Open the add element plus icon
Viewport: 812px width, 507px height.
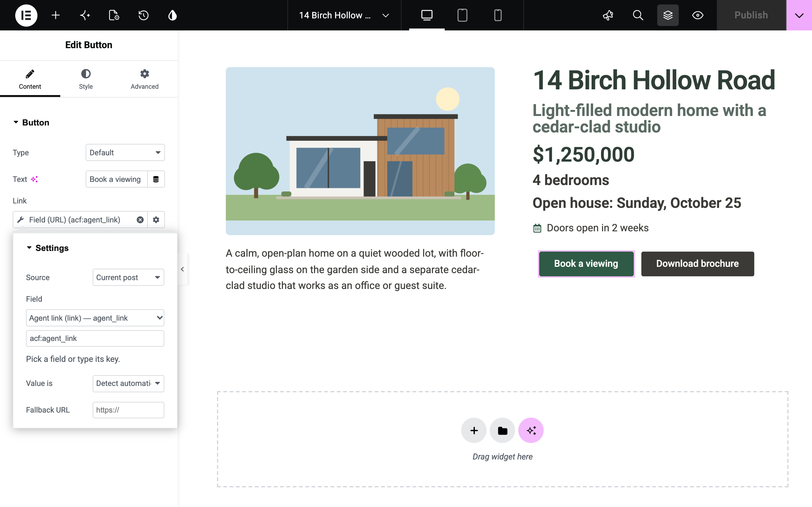[56, 15]
